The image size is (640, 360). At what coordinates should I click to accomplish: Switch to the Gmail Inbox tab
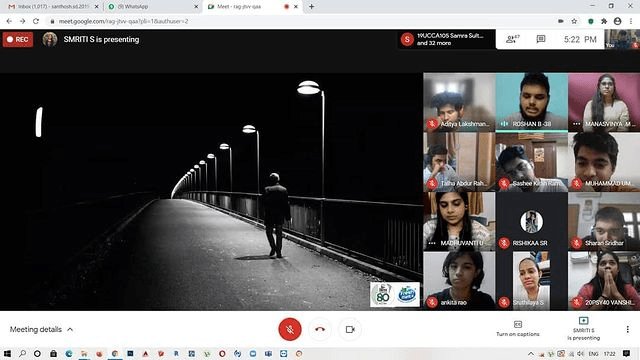(x=53, y=7)
